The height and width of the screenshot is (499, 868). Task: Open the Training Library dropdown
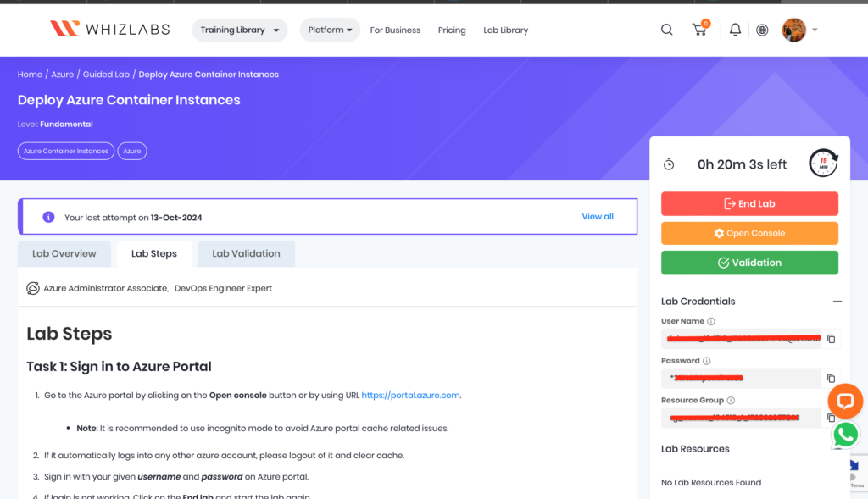(240, 30)
